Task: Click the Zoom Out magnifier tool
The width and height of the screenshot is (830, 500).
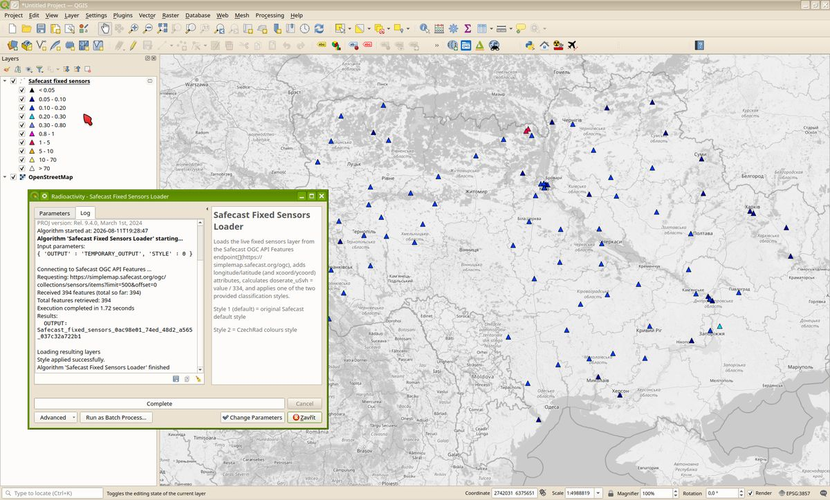Action: [x=148, y=29]
